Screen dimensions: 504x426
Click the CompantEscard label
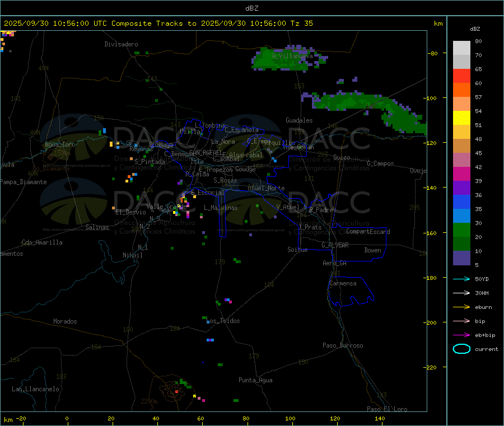[368, 232]
